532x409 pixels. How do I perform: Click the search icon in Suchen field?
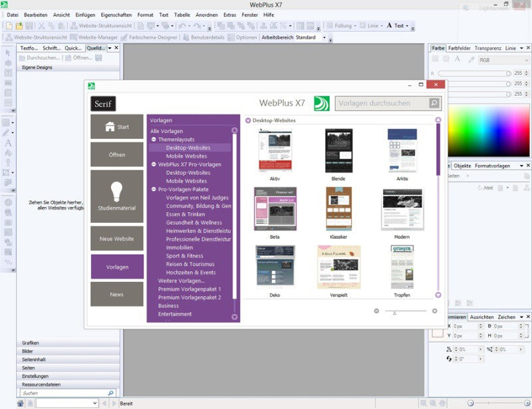(x=110, y=393)
